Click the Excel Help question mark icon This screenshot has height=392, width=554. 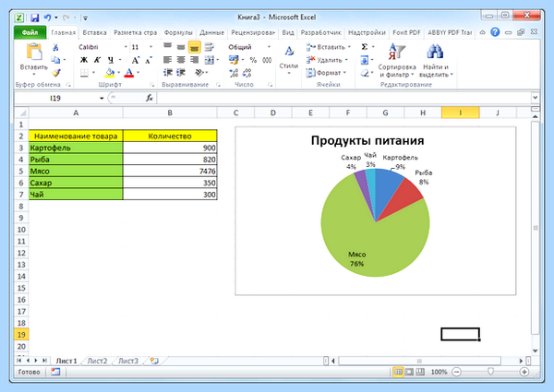click(x=495, y=32)
